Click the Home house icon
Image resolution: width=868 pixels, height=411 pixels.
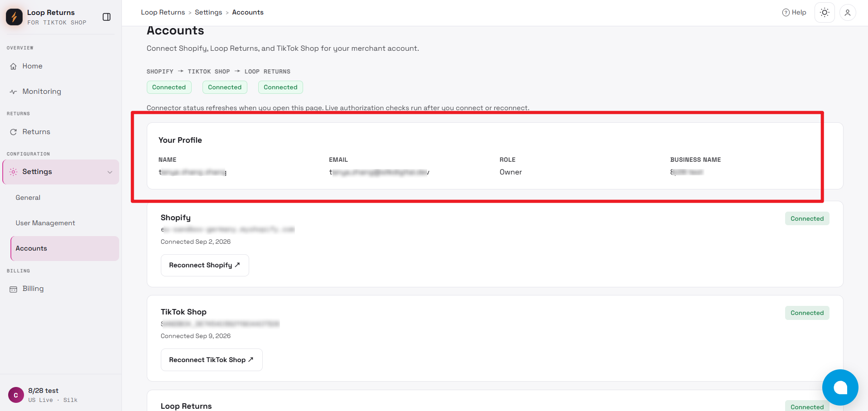(14, 66)
